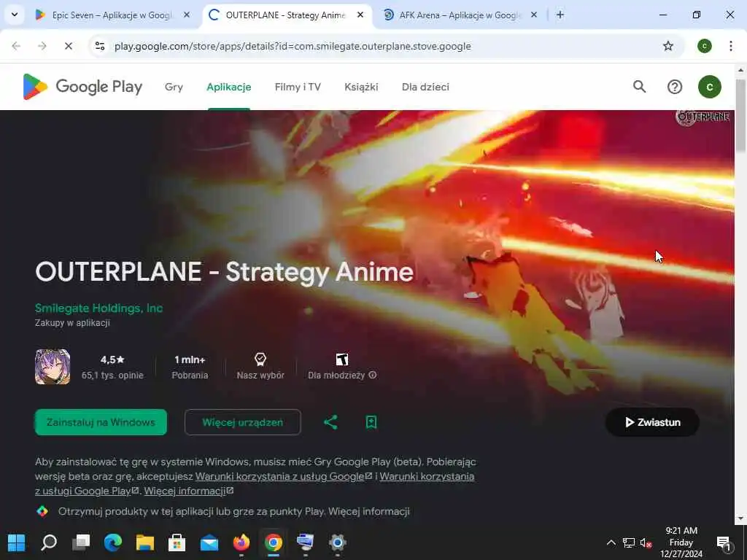Click the share icon for OUTERPLANE

tap(330, 422)
